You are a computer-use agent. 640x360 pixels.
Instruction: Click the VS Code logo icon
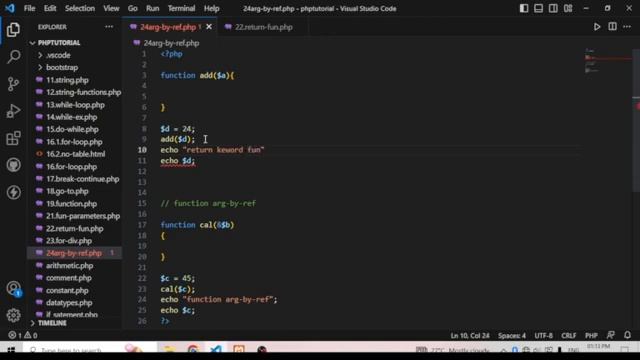click(10, 8)
